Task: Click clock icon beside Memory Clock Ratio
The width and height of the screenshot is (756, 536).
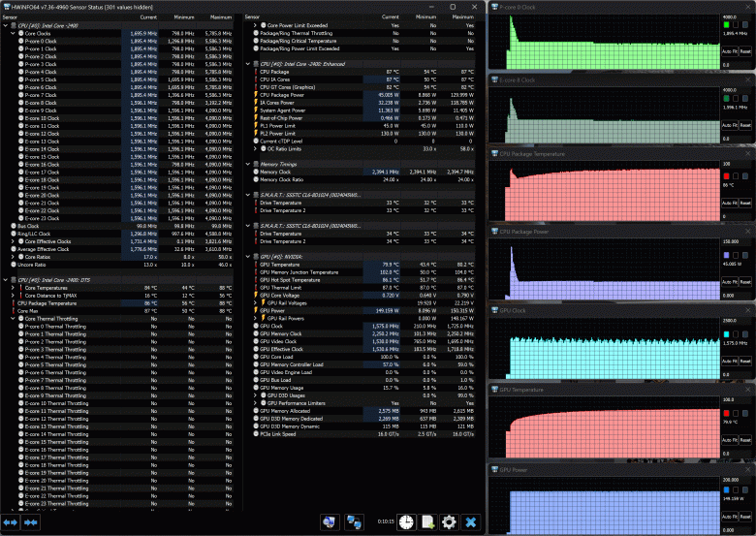Action: click(256, 179)
